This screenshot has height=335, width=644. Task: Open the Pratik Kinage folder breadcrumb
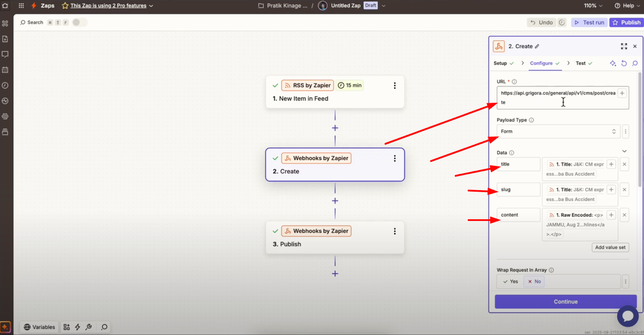point(283,6)
